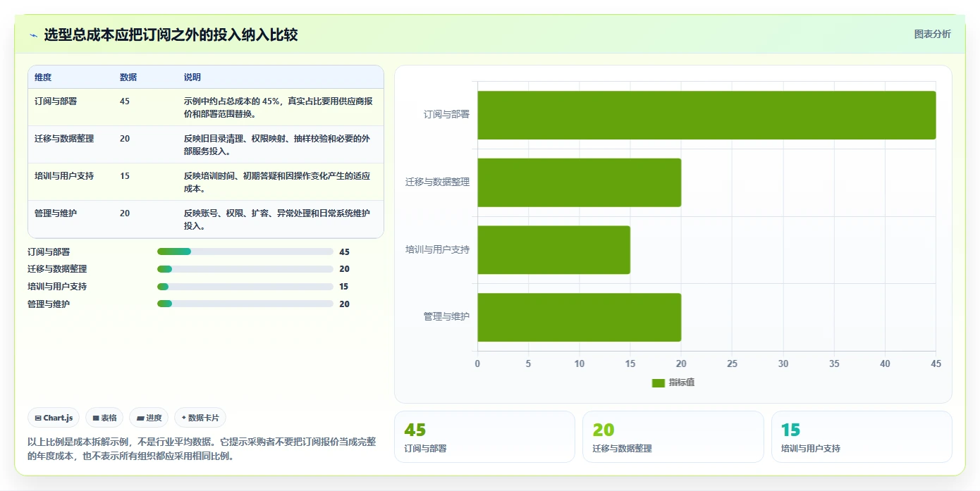The width and height of the screenshot is (980, 491).
Task: Click the 迁移与数据整理 progress bar
Action: click(x=245, y=269)
